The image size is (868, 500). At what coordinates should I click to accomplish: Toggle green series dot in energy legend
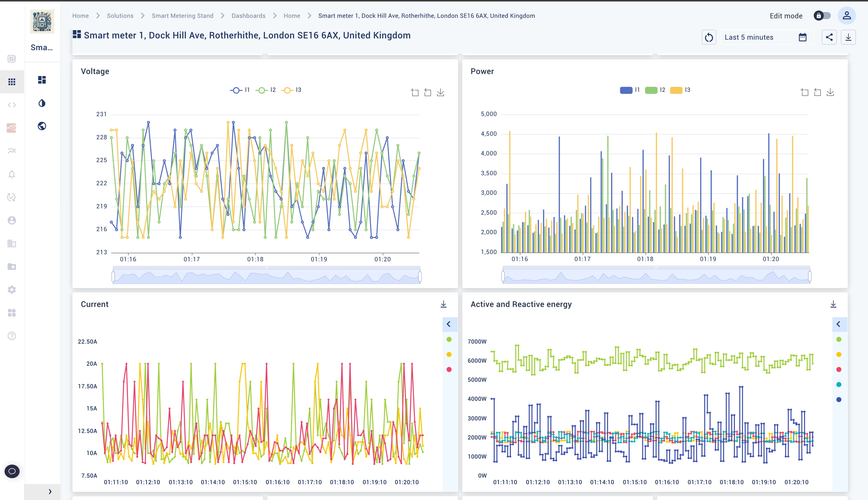[x=839, y=339]
